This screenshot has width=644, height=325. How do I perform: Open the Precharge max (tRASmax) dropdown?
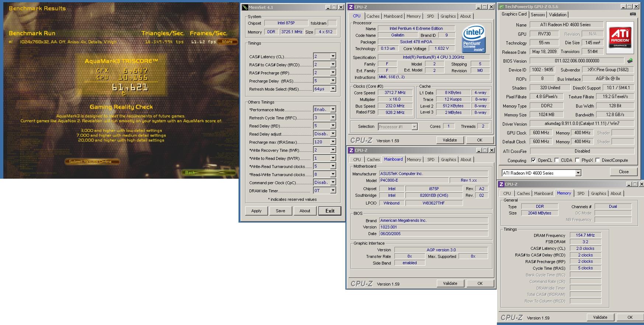[333, 142]
